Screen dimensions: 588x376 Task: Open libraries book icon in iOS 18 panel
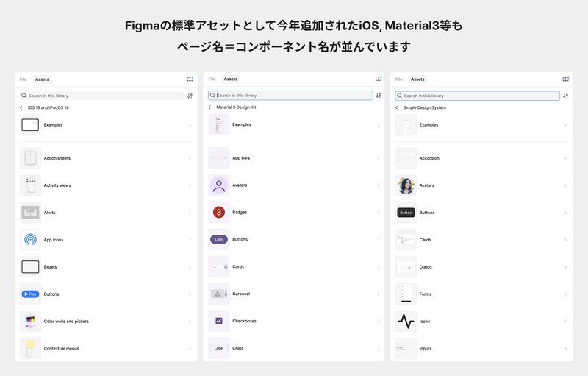point(190,79)
